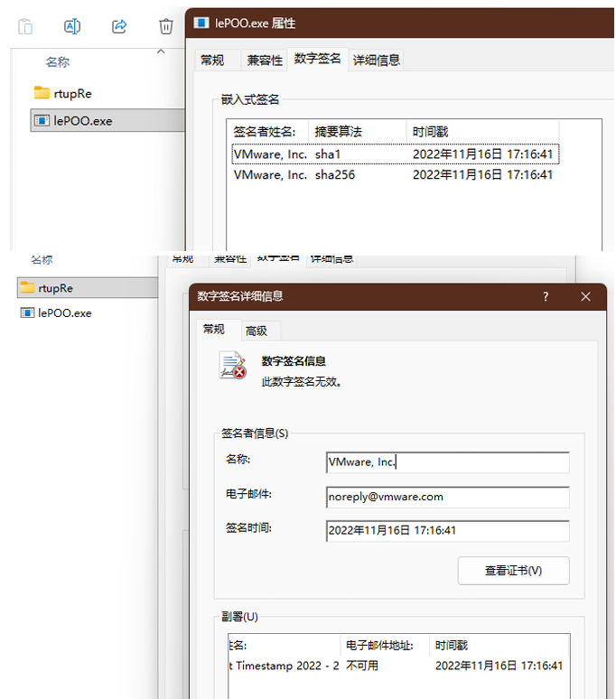Close the 数字签名详细信息 dialog
The image size is (616, 699).
[x=585, y=296]
